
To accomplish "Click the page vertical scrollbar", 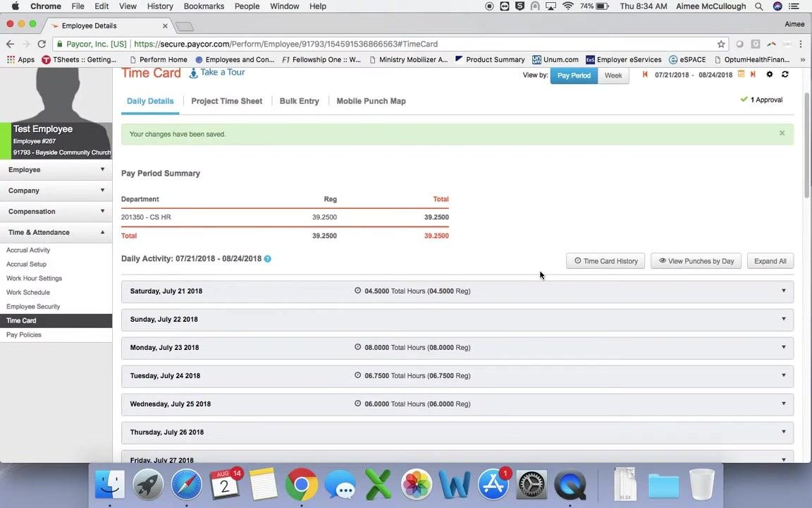I will coord(807,145).
